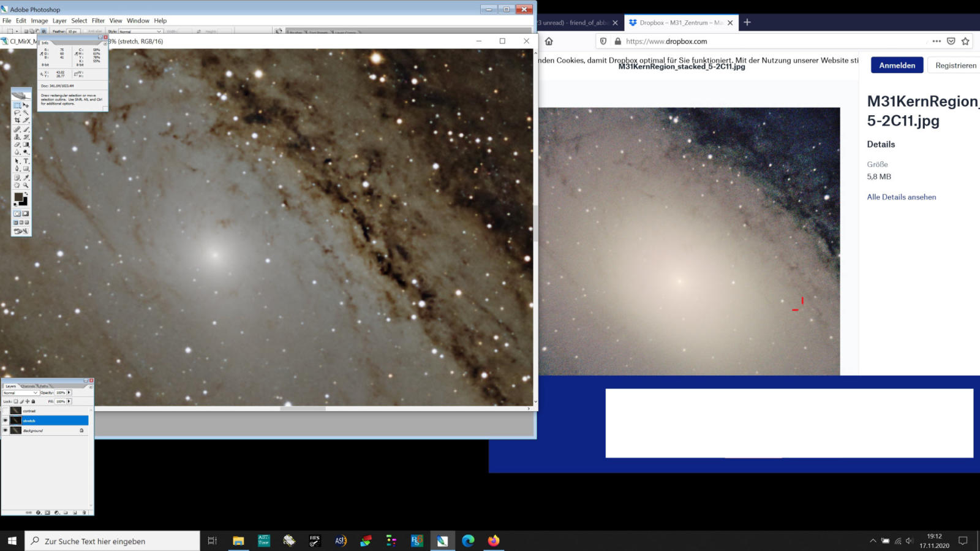Select the Move tool
The height and width of the screenshot is (551, 980).
26,105
